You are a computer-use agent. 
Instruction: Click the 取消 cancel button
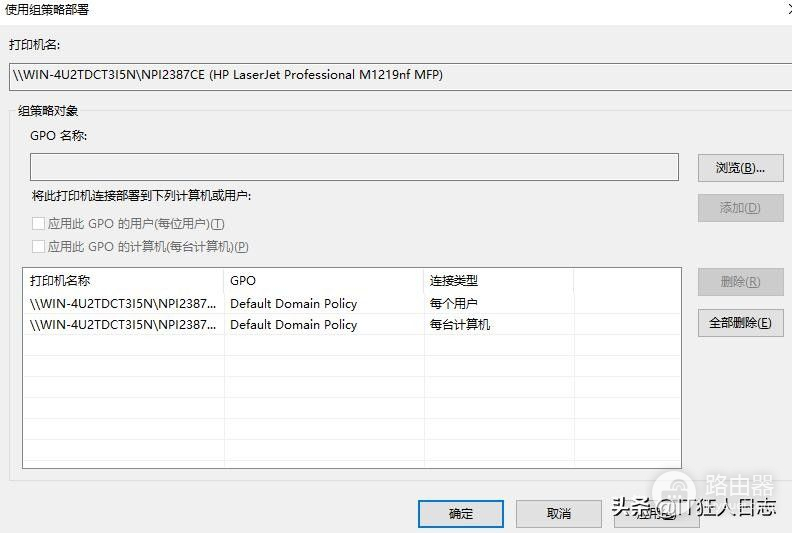559,514
